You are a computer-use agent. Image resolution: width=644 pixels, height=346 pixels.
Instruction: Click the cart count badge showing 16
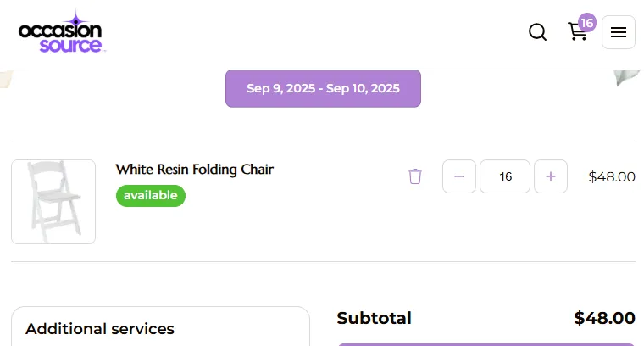pyautogui.click(x=587, y=22)
